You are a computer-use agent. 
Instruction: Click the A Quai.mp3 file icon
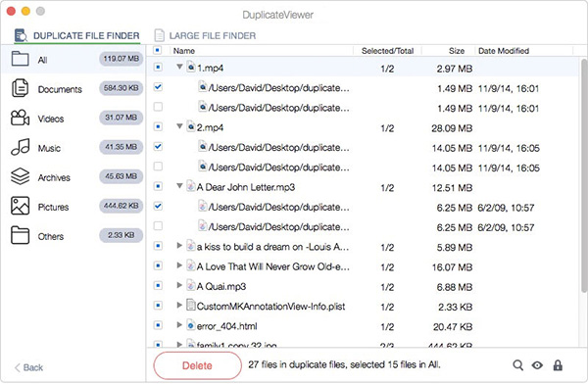pyautogui.click(x=191, y=286)
